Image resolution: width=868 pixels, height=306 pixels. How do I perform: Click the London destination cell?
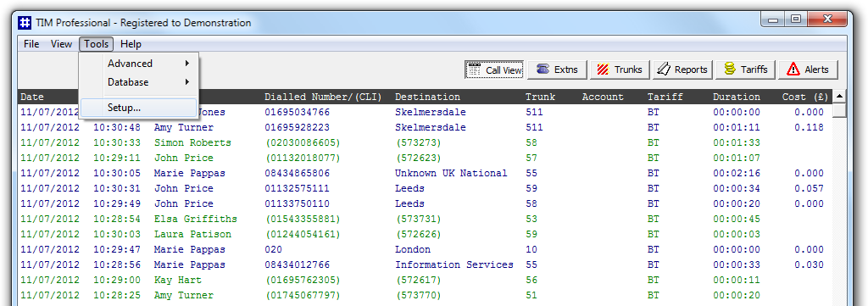[413, 249]
